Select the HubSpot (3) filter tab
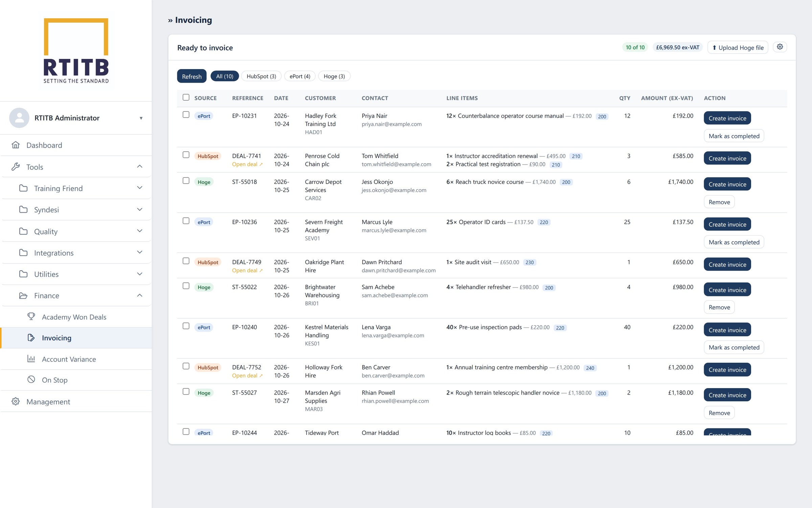Viewport: 812px width, 508px height. [x=261, y=76]
